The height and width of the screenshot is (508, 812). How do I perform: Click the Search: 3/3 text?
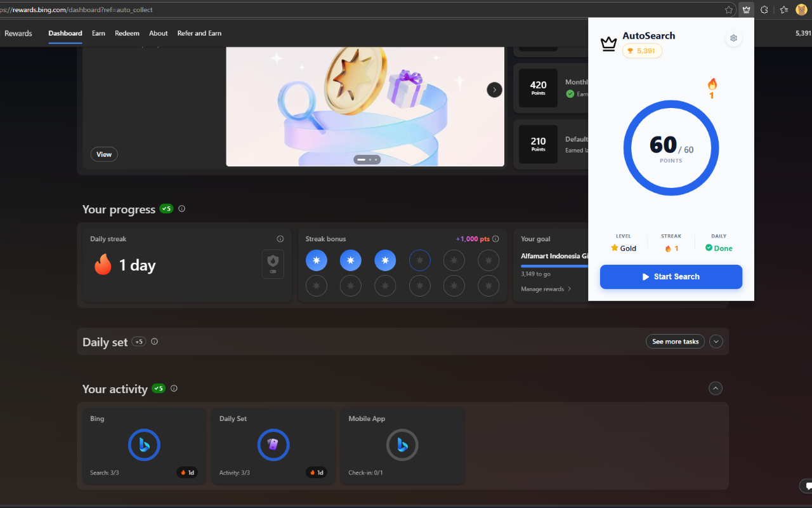[106, 472]
